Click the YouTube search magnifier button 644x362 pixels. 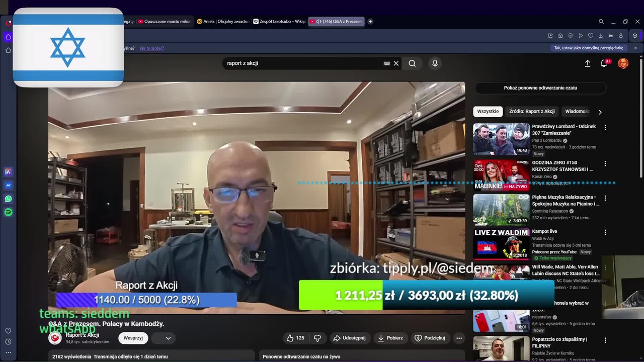[412, 63]
